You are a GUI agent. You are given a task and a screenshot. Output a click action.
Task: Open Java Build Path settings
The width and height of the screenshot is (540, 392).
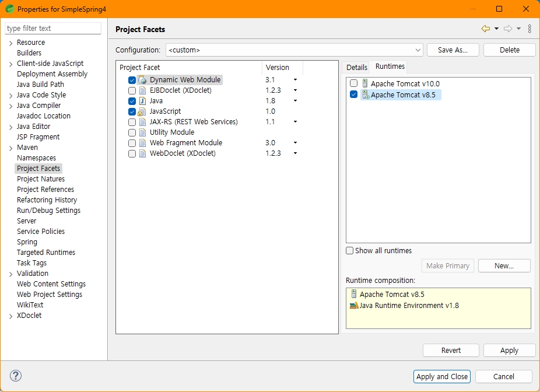pyautogui.click(x=40, y=85)
